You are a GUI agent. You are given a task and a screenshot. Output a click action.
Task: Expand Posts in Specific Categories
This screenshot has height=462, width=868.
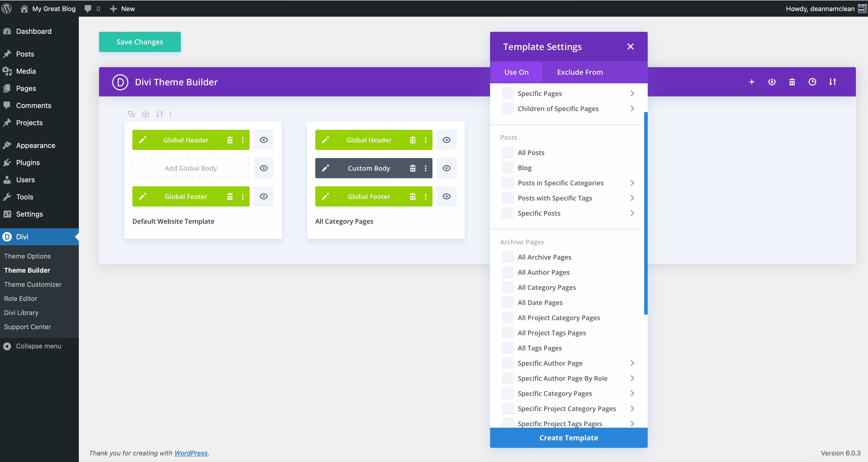click(633, 183)
